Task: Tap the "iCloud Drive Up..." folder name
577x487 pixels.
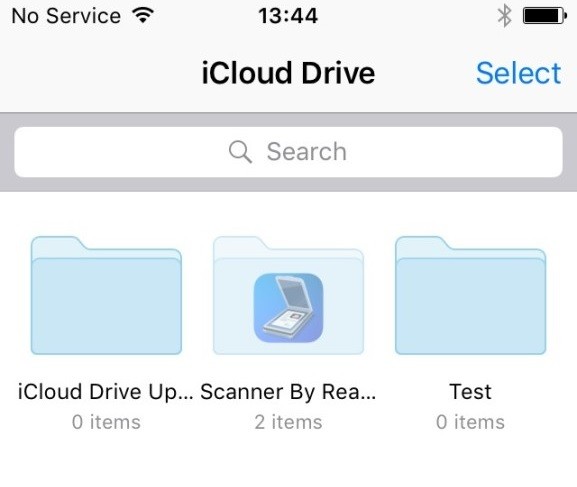Action: tap(106, 391)
